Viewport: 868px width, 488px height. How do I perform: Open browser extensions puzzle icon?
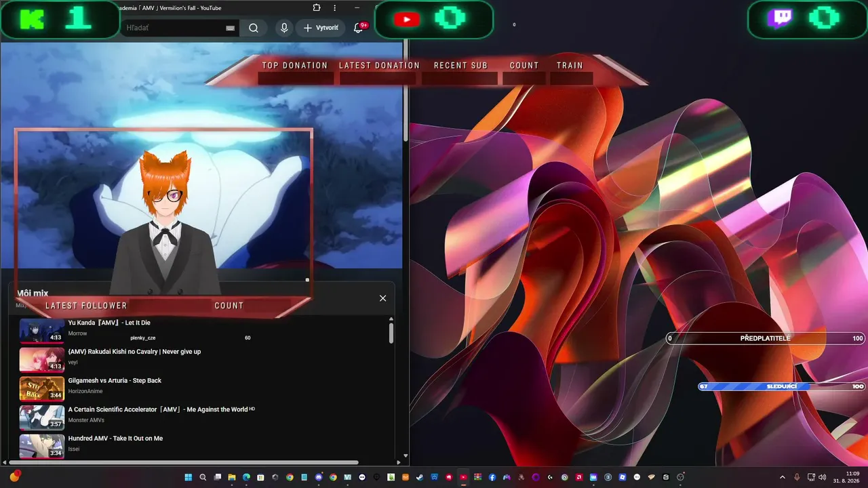click(x=317, y=8)
